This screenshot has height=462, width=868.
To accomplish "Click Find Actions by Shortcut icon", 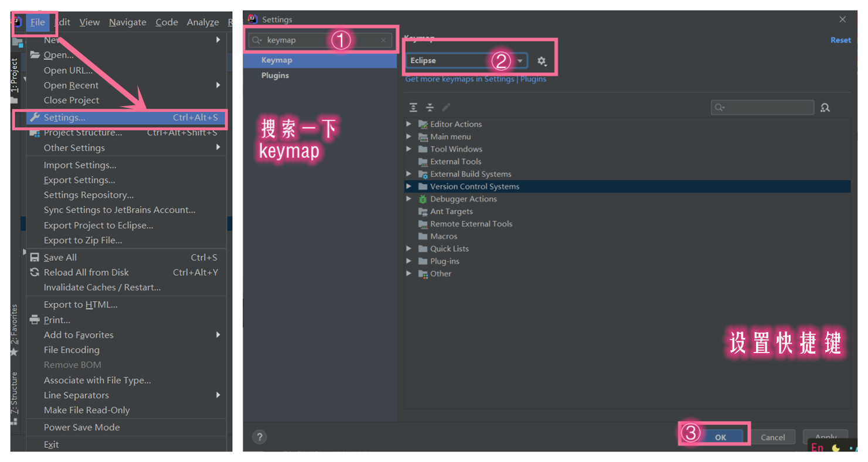I will pyautogui.click(x=825, y=108).
